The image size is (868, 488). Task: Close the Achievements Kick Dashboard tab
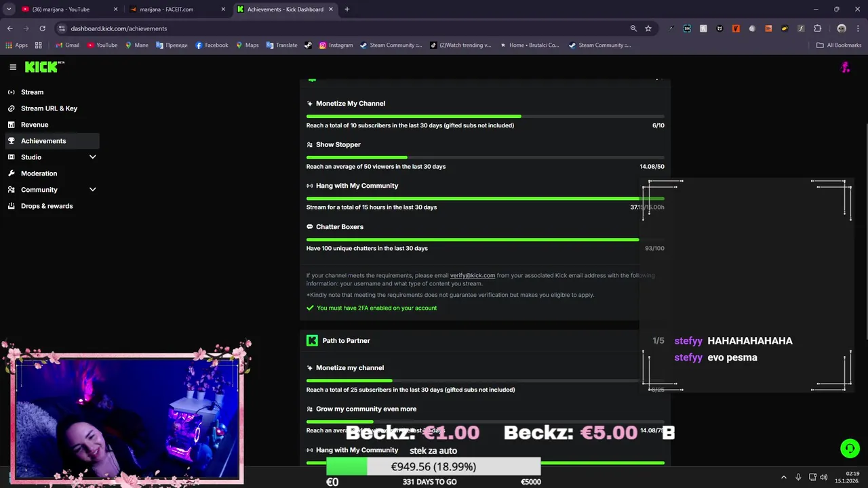click(x=331, y=9)
